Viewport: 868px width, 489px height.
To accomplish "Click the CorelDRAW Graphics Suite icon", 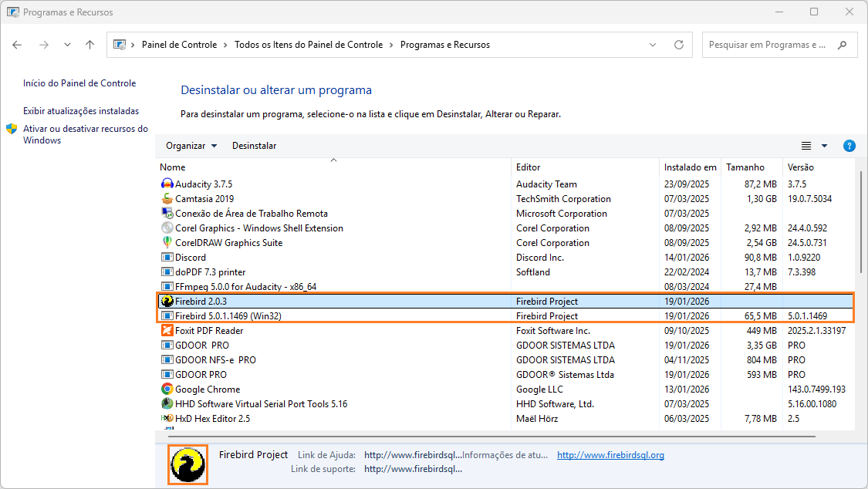I will 167,243.
